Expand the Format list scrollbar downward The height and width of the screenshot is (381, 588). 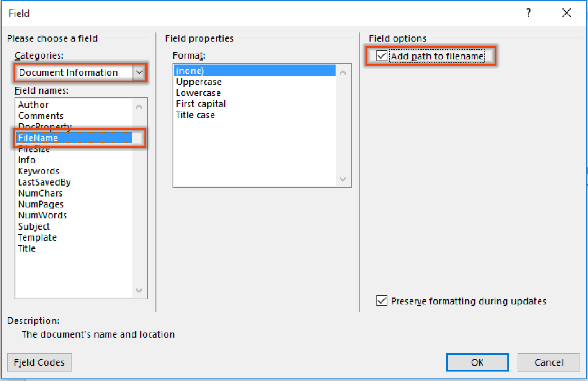pyautogui.click(x=343, y=179)
